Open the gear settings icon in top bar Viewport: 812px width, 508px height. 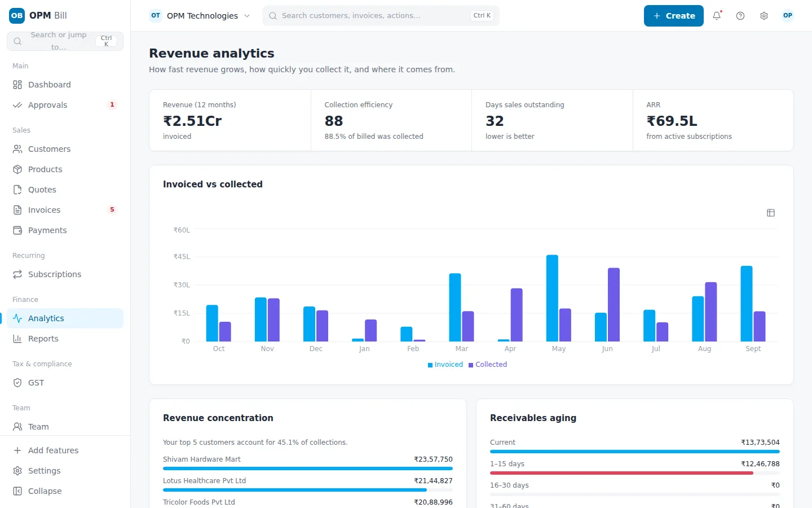(764, 16)
